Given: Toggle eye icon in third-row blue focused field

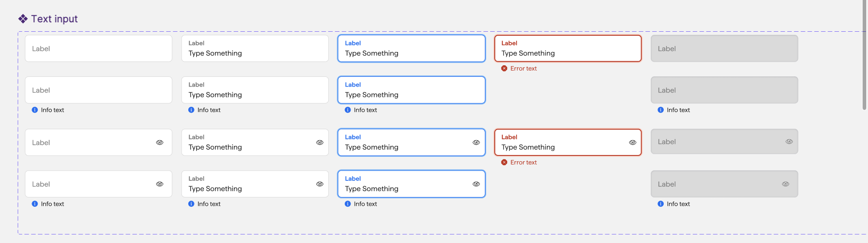Looking at the screenshot, I should tap(476, 142).
